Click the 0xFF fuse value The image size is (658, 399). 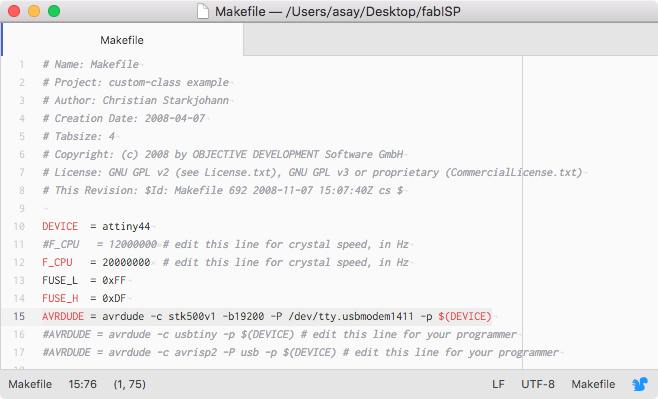[x=114, y=280]
